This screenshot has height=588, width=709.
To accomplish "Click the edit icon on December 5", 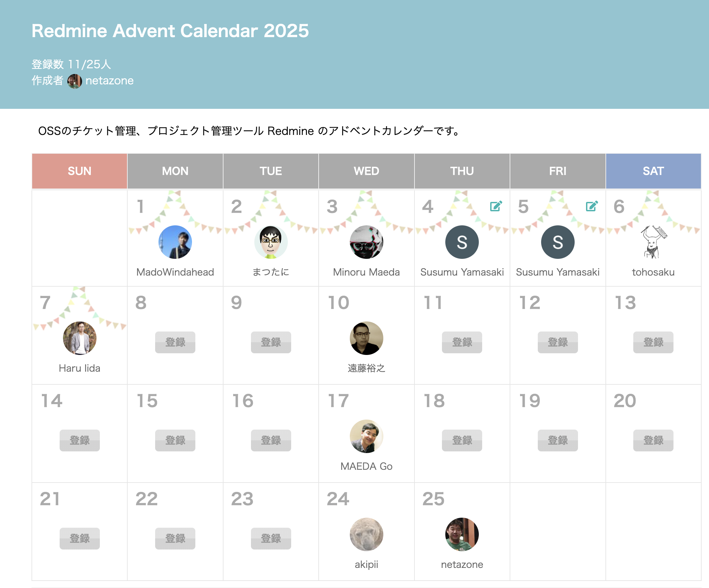I will pyautogui.click(x=591, y=206).
